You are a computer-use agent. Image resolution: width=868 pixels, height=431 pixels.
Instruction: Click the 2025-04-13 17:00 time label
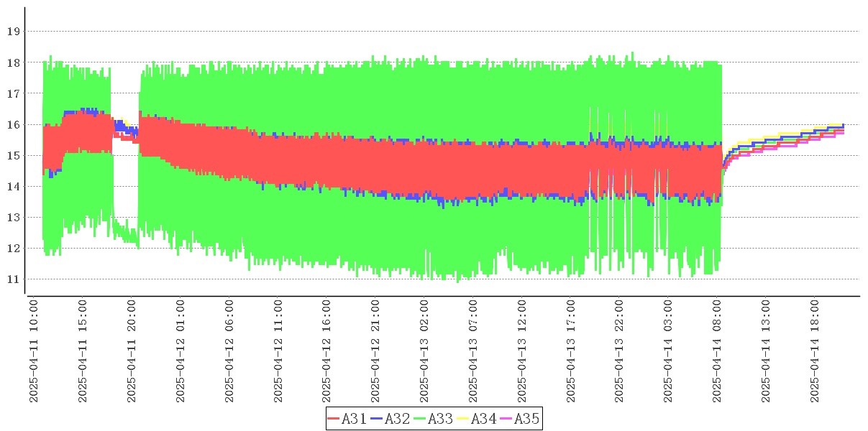click(x=572, y=351)
